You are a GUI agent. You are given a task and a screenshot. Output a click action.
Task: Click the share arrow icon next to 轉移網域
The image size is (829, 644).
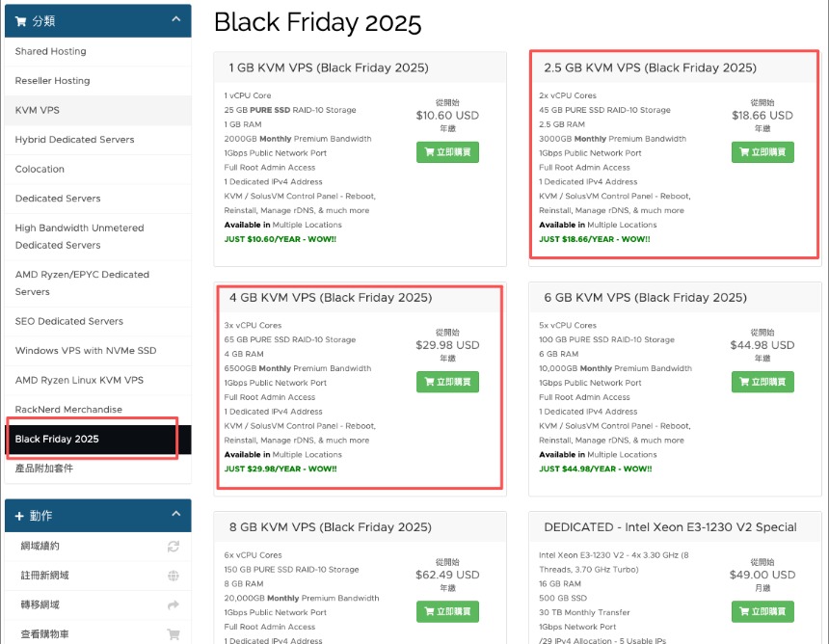click(174, 605)
